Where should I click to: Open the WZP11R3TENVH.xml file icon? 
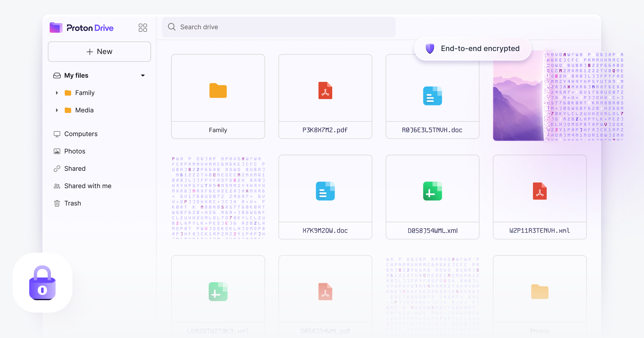540,191
